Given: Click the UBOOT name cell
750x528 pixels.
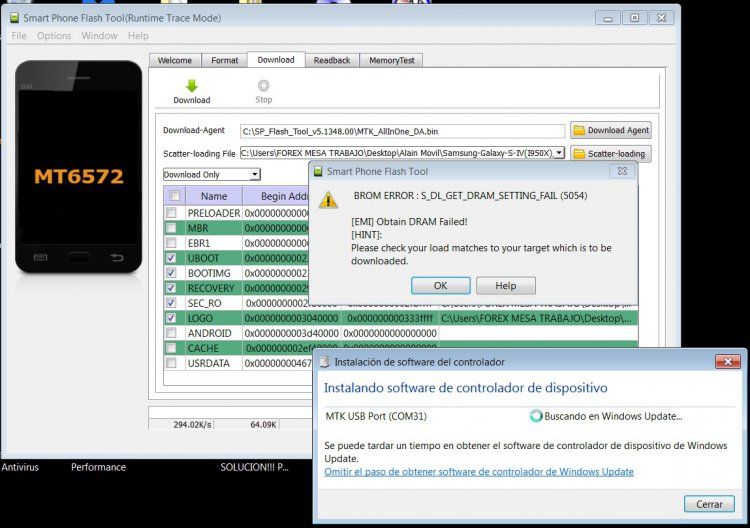Looking at the screenshot, I should [x=214, y=258].
